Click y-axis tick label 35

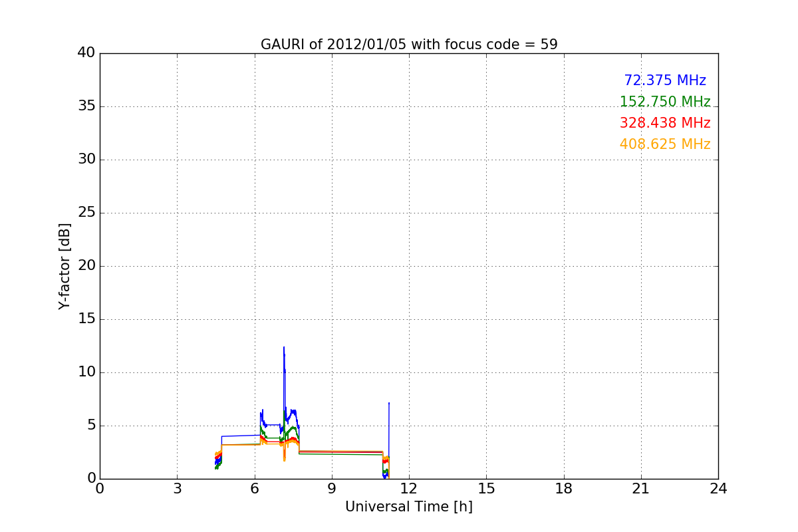(x=86, y=106)
